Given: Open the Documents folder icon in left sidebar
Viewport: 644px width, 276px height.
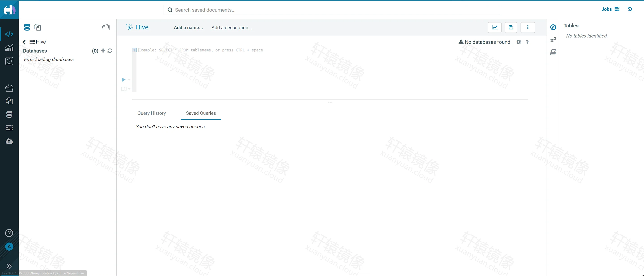Looking at the screenshot, I should [x=9, y=88].
